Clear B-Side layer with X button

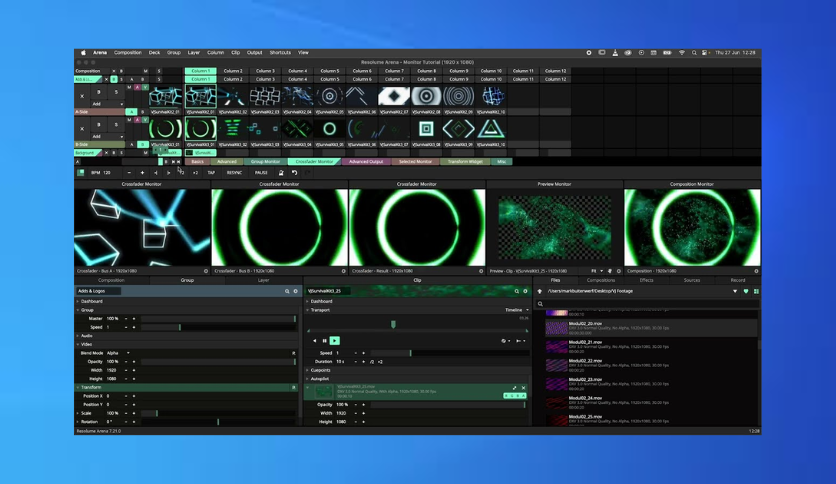click(82, 129)
